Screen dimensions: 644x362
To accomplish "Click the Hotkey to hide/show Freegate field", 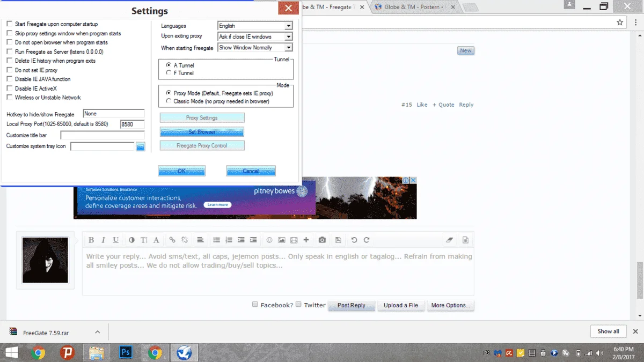I will click(x=114, y=114).
